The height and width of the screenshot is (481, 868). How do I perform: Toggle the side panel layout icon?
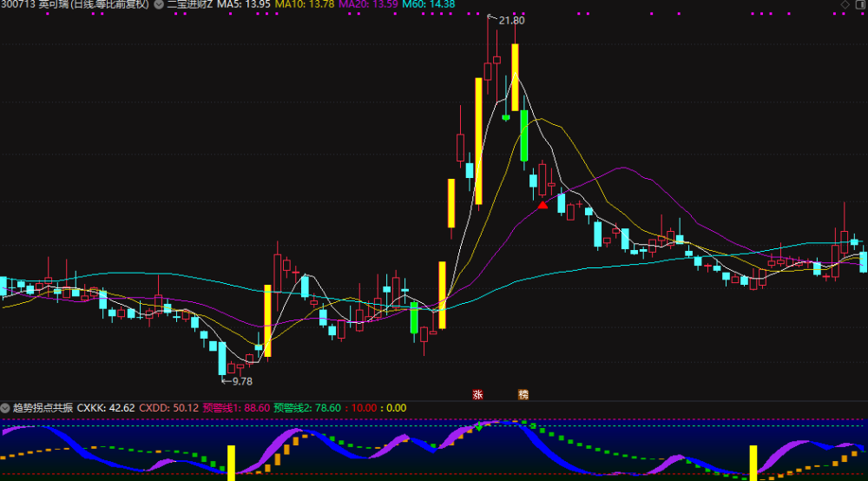click(x=861, y=4)
